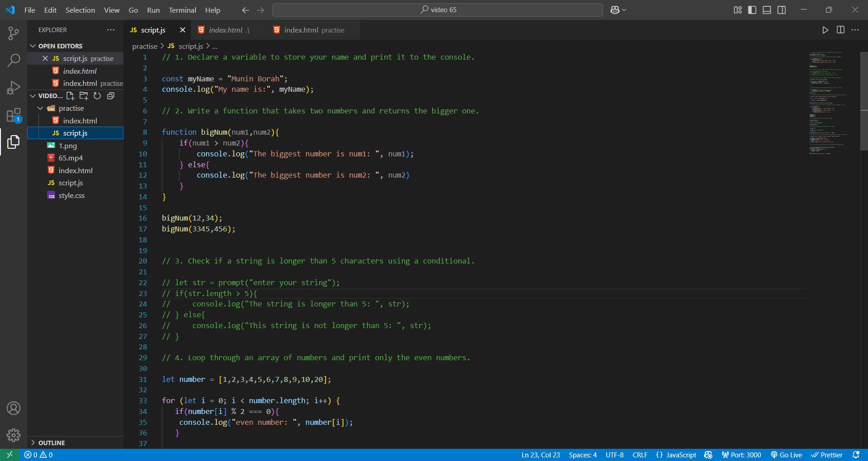
Task: Select UTF-8 file encoding
Action: (614, 455)
